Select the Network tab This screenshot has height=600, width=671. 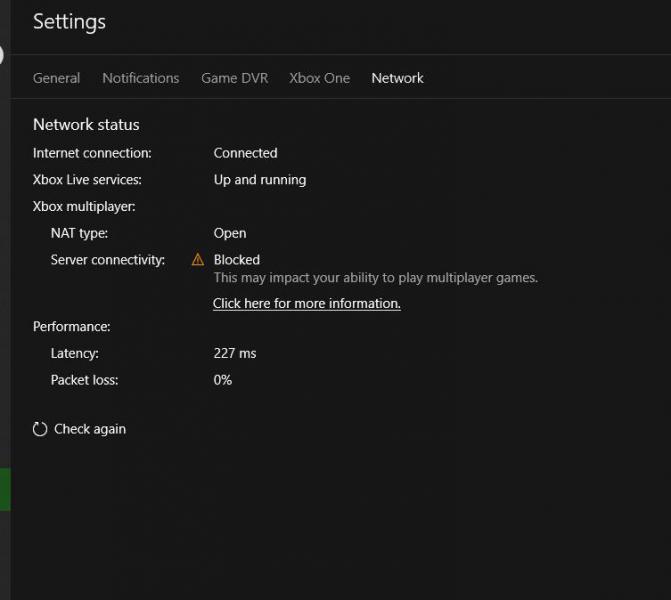click(397, 78)
